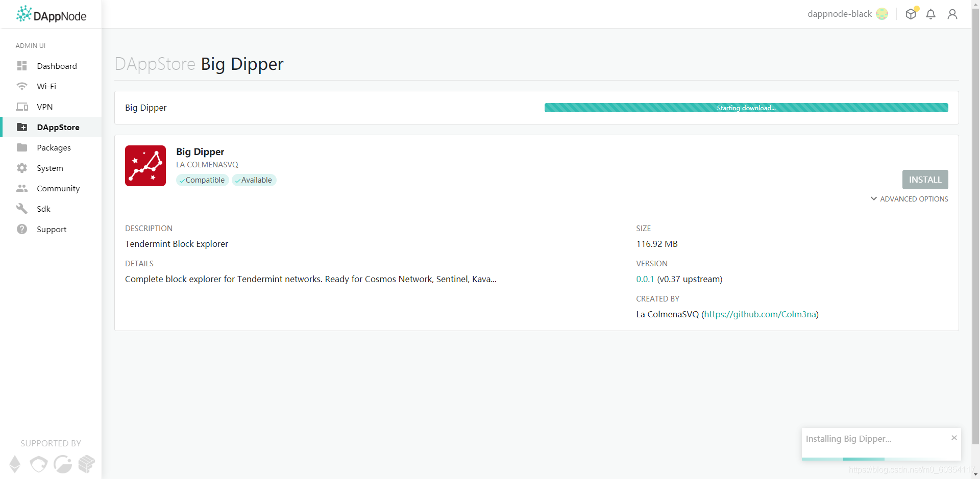Click the 116.92 MB size value
980x479 pixels.
click(657, 244)
